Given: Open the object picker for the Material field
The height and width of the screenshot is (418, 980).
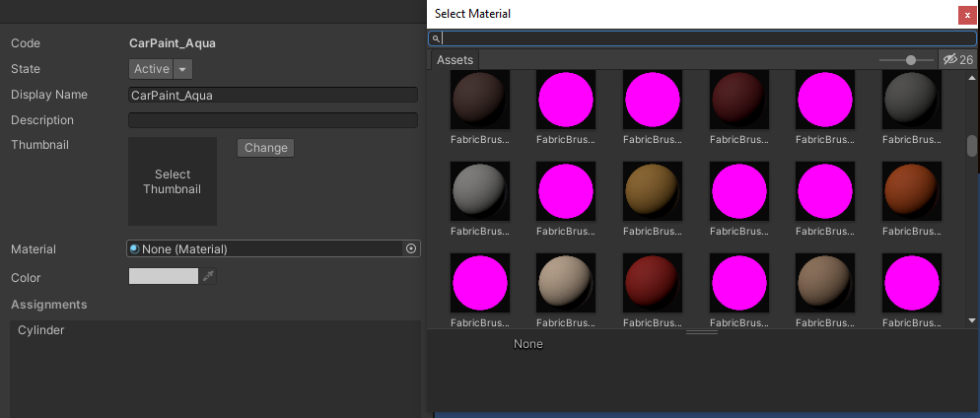Looking at the screenshot, I should pyautogui.click(x=411, y=248).
